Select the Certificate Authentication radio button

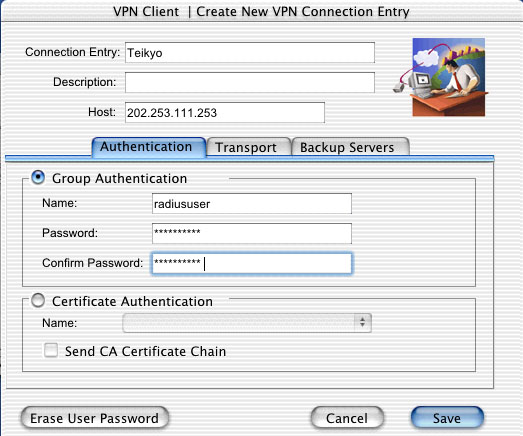[38, 300]
